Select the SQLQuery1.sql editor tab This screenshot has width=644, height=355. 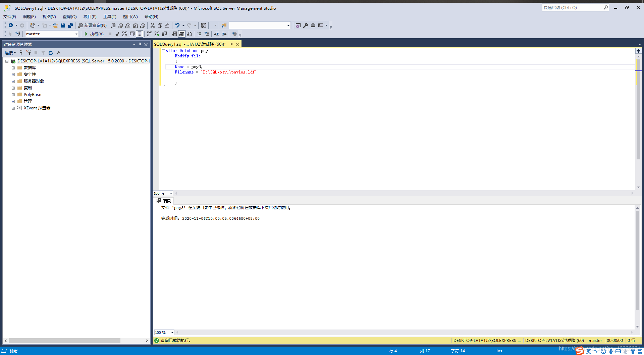pos(190,44)
